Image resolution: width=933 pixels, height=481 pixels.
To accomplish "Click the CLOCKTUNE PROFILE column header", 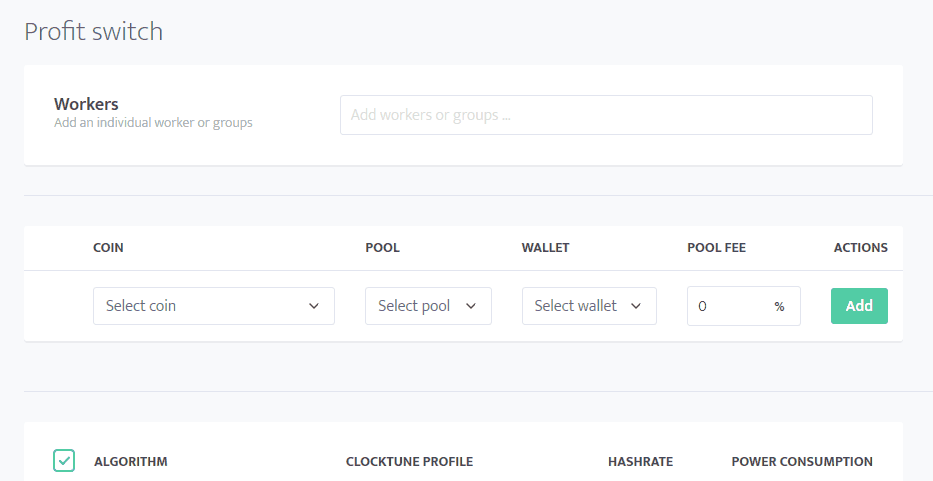I will click(409, 461).
